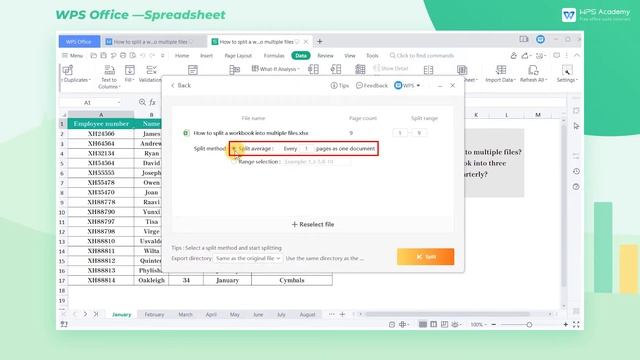
Task: Open a new document tab with plus
Action: click(x=320, y=41)
